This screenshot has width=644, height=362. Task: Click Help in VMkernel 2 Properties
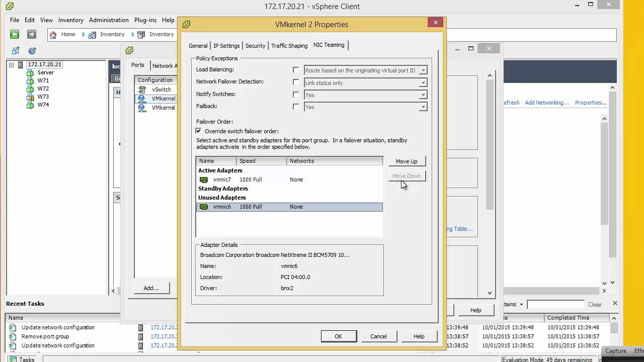(419, 336)
